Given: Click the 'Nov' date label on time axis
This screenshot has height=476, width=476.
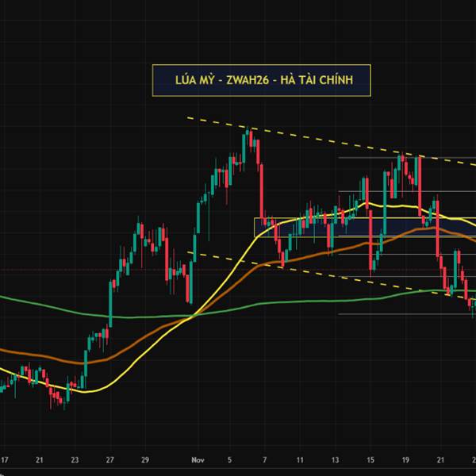Looking at the screenshot, I should click(x=198, y=460).
